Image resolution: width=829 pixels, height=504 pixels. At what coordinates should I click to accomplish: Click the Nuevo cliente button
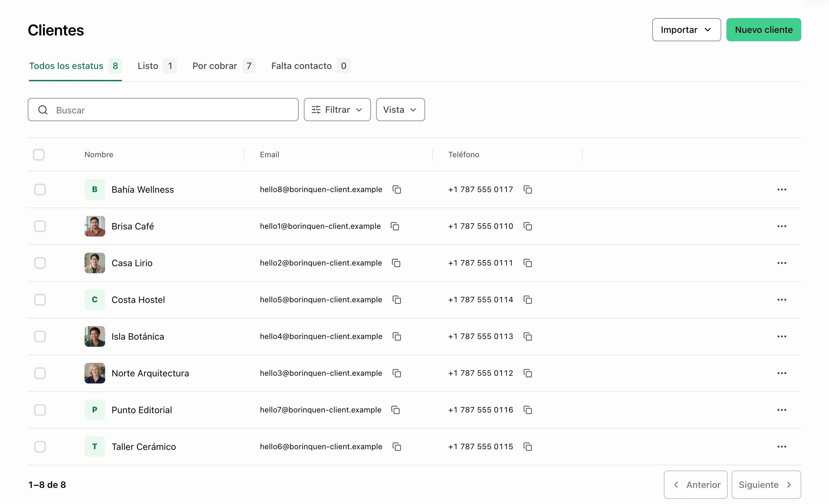pyautogui.click(x=764, y=30)
